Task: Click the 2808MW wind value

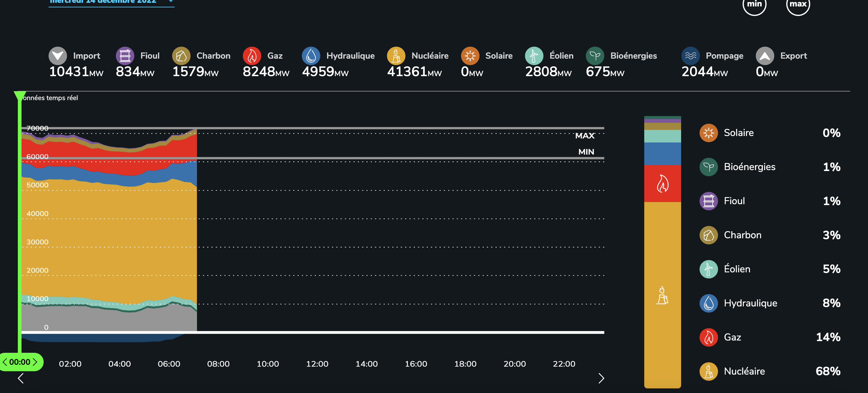Action: point(548,72)
